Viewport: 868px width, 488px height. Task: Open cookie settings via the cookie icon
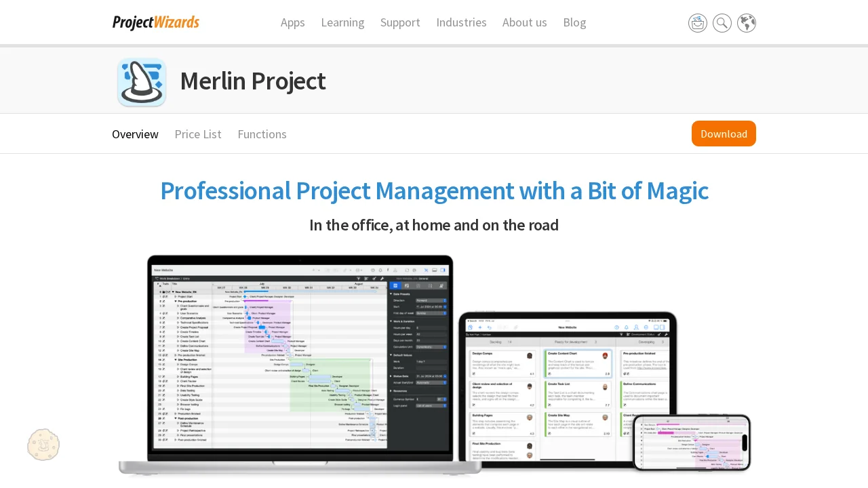point(43,444)
